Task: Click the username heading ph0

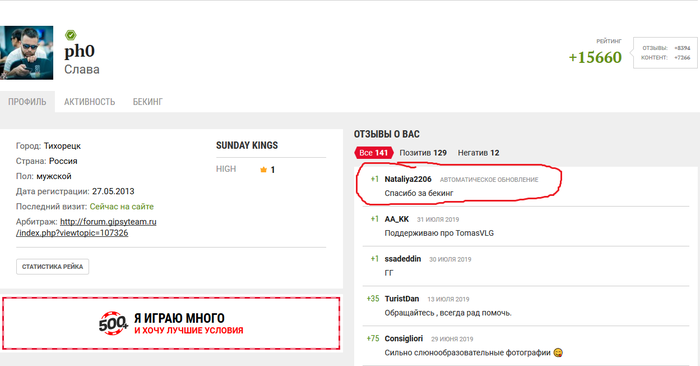Action: tap(79, 51)
